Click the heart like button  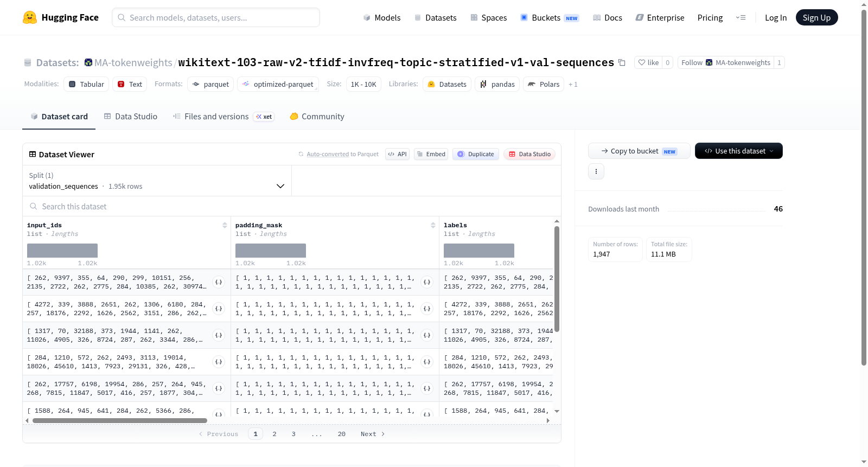pyautogui.click(x=648, y=62)
